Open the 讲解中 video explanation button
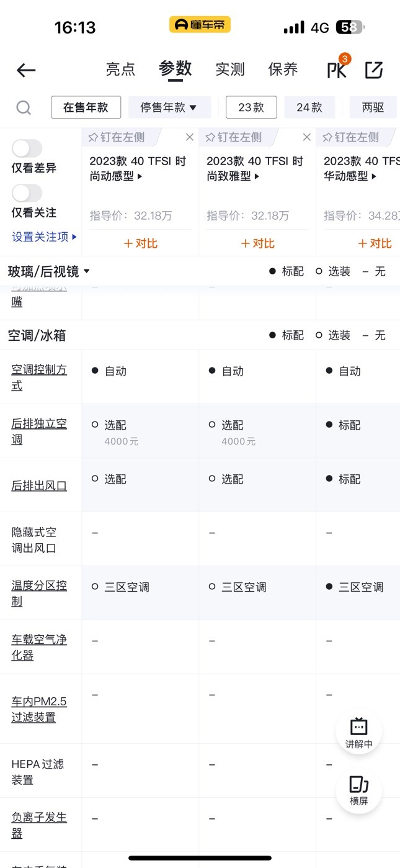Image resolution: width=400 pixels, height=868 pixels. (x=358, y=733)
